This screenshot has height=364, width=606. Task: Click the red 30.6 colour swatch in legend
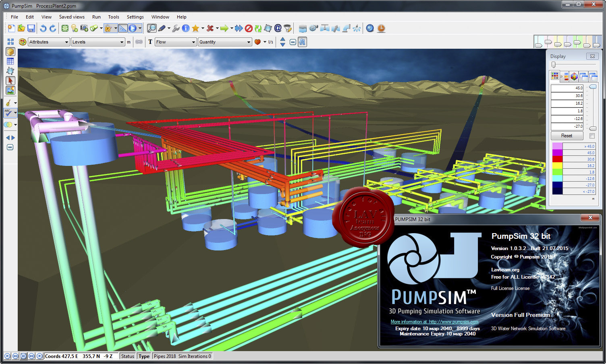click(557, 159)
